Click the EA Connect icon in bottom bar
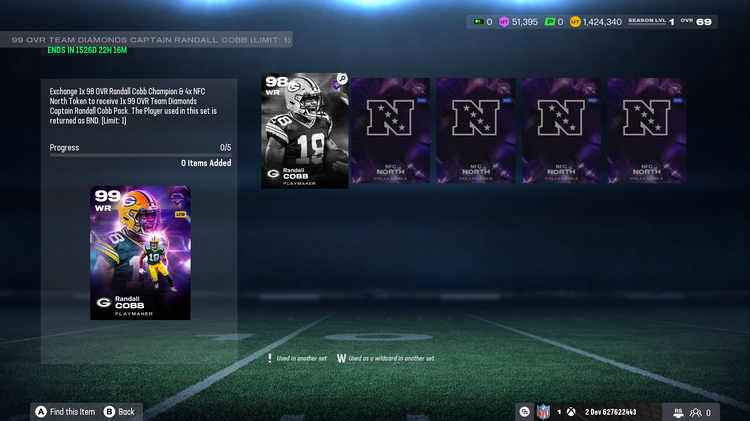 [x=524, y=411]
